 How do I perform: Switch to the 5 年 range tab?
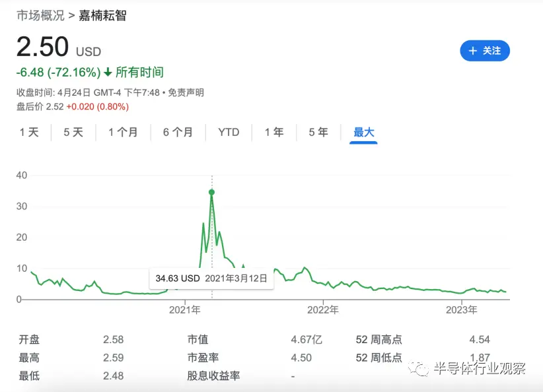(x=318, y=133)
